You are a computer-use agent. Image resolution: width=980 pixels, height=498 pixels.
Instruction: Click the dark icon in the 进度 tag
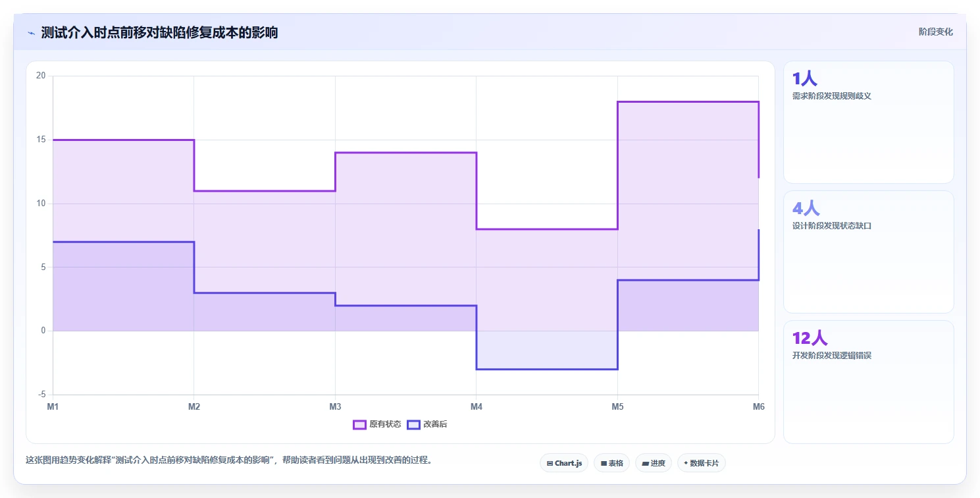coord(645,463)
